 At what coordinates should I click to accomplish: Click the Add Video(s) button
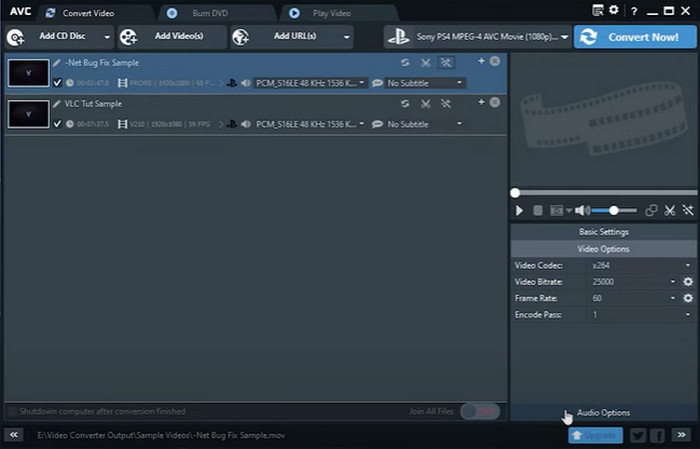click(172, 37)
